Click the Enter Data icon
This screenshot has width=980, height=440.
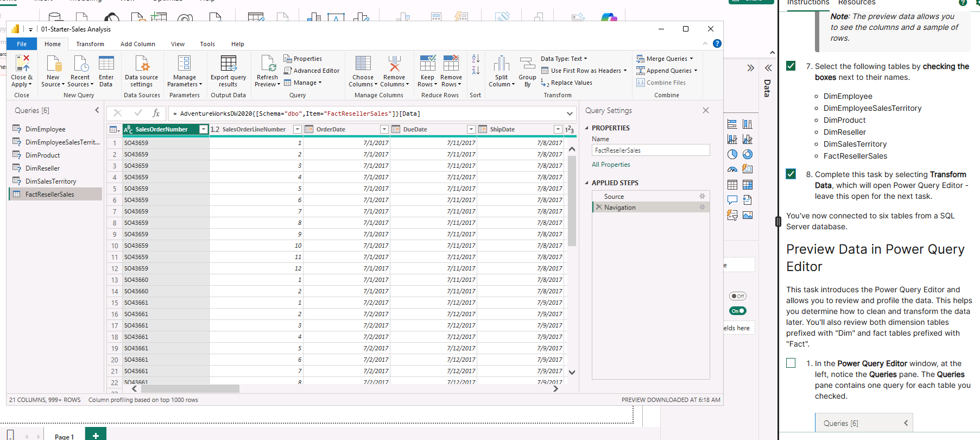coord(106,64)
